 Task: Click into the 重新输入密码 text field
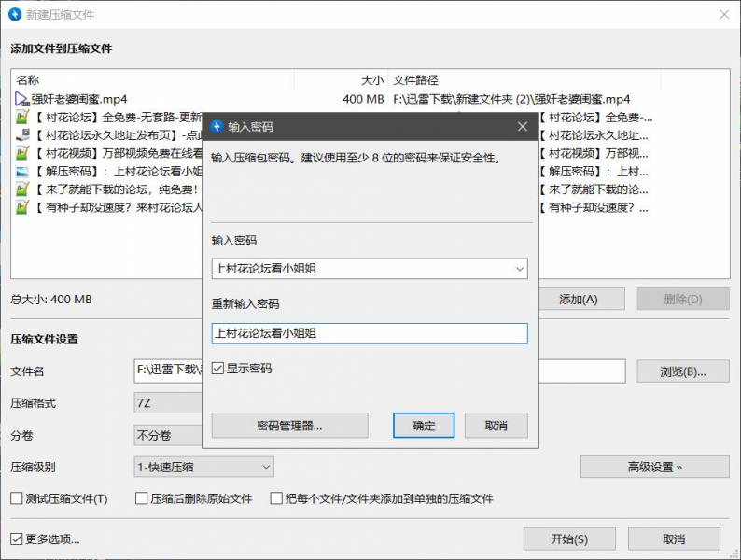point(370,333)
